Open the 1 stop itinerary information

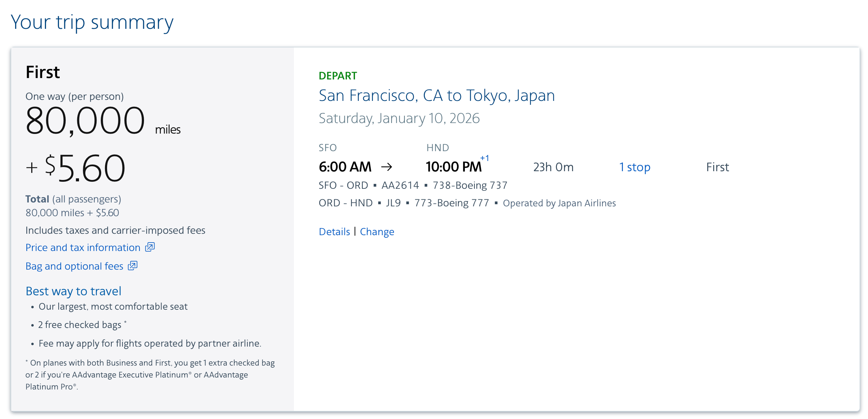(x=634, y=167)
